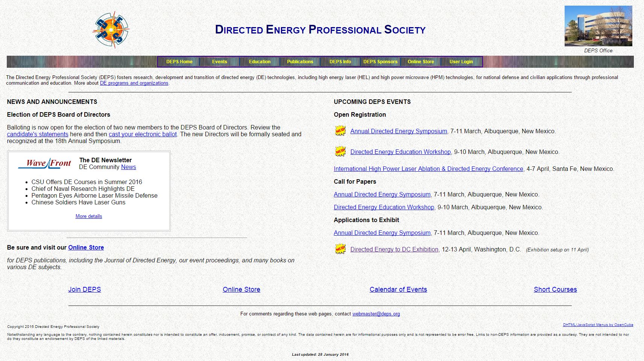644x361 pixels.
Task: Click the Join DEPS link
Action: (x=85, y=289)
